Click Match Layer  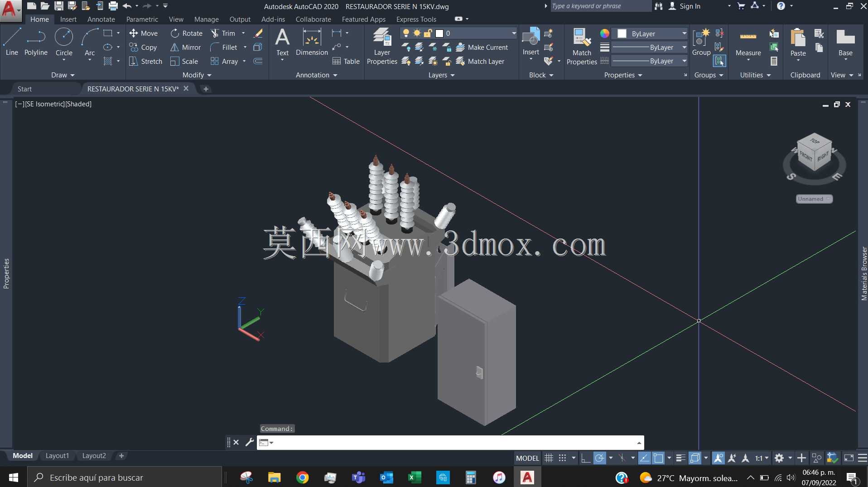[x=480, y=61]
